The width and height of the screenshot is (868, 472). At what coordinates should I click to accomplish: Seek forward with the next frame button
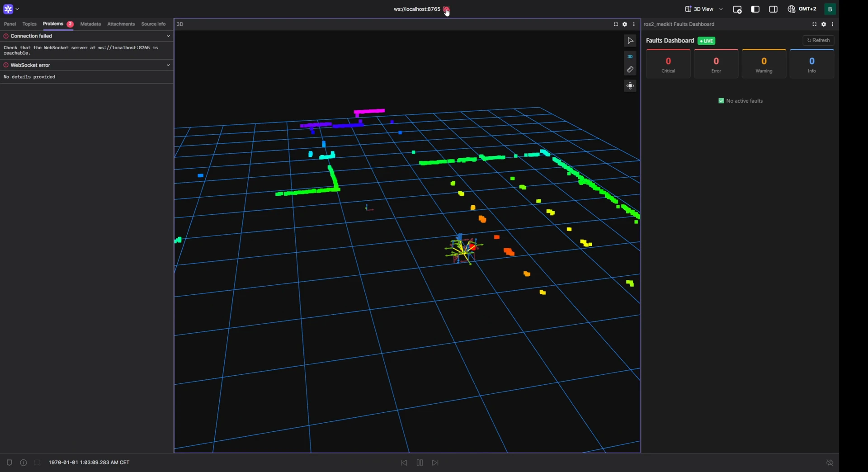click(x=435, y=463)
